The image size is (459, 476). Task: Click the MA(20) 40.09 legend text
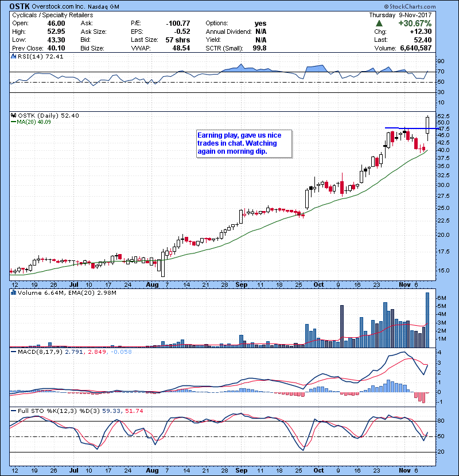[34, 122]
